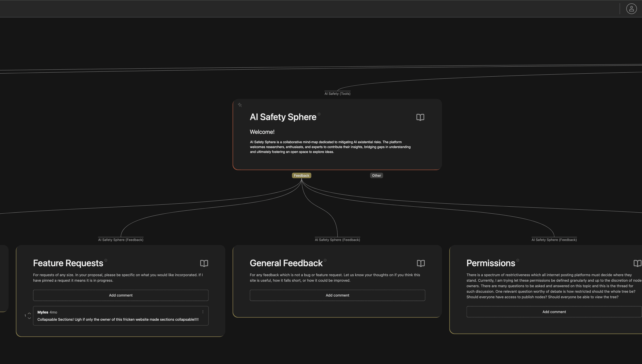The width and height of the screenshot is (642, 364).
Task: Follow the AI Safety (Tools) parent link
Action: coord(337,94)
